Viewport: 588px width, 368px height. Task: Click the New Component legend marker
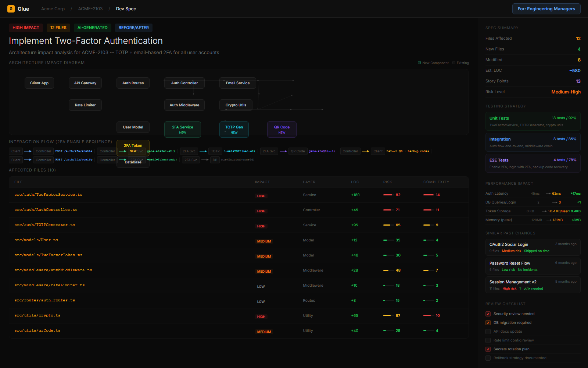[419, 63]
